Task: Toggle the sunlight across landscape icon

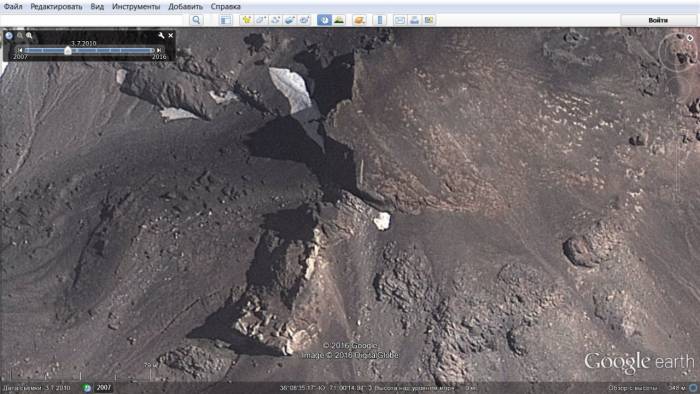Action: point(339,20)
